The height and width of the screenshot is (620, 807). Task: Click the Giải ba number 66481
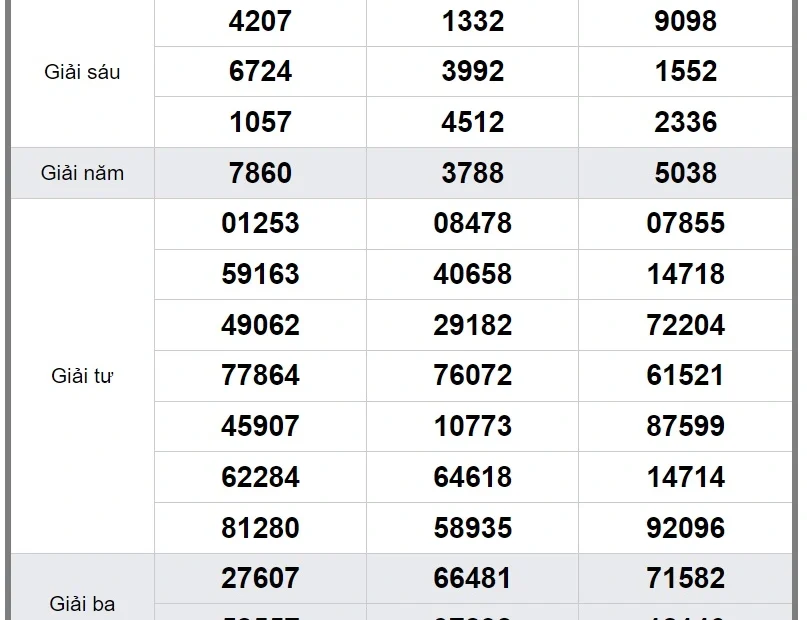(x=472, y=578)
